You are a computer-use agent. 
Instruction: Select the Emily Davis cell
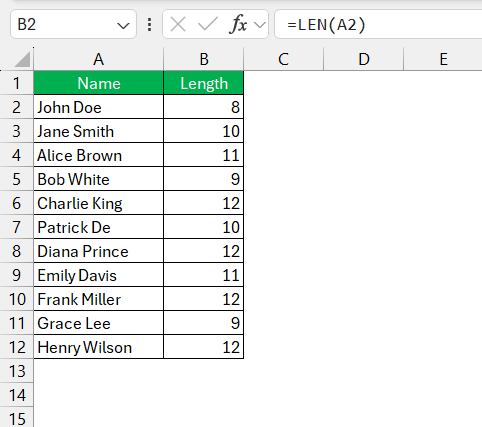coord(99,275)
